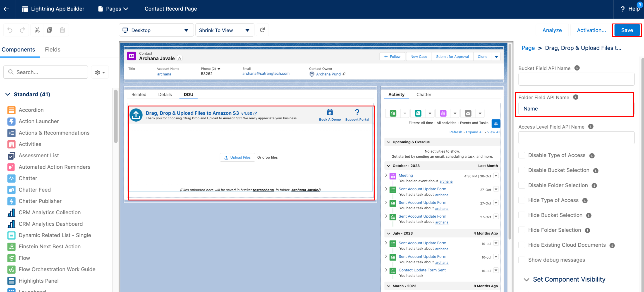Viewport: 644px width, 292px height.
Task: Toggle Show debug messages checkbox
Action: pyautogui.click(x=522, y=260)
